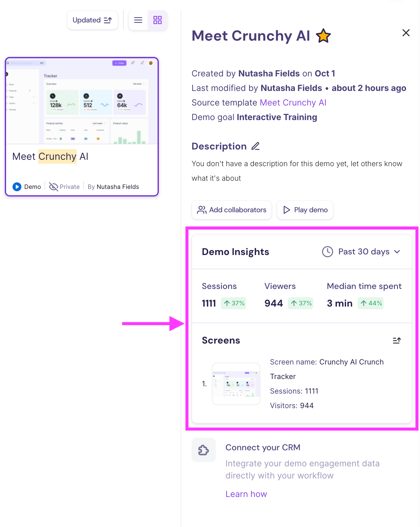Click the blue Demo play icon on card
This screenshot has height=527, width=420.
pos(17,187)
